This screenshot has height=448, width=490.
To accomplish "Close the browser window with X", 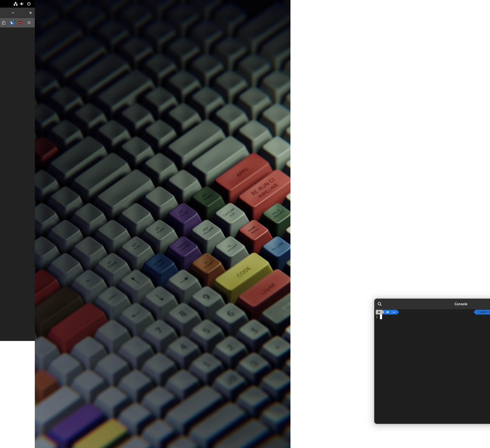I will click(x=30, y=13).
